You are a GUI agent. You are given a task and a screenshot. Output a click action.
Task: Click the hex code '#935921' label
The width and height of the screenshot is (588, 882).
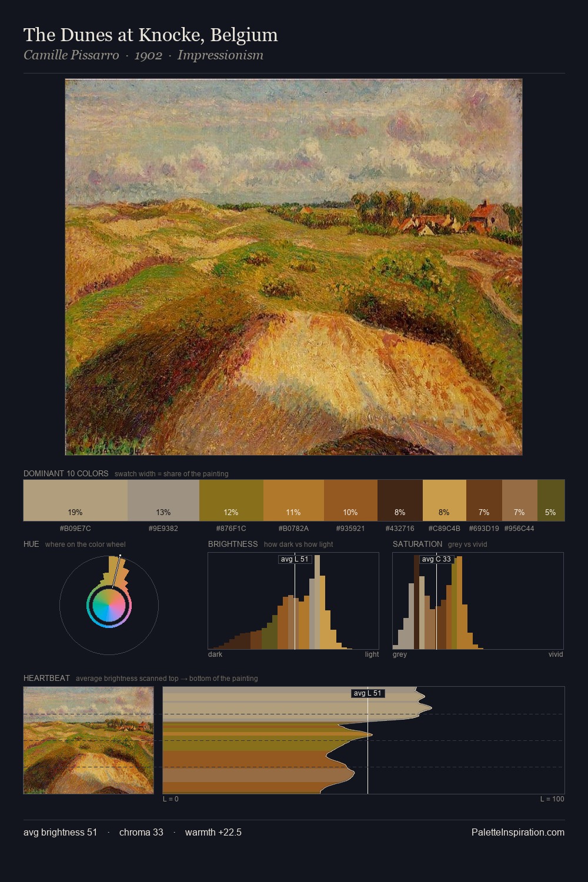pos(350,529)
